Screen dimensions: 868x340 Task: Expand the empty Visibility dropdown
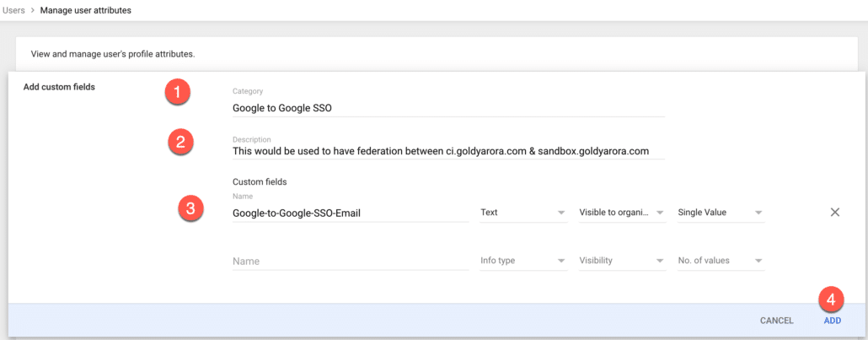click(622, 261)
